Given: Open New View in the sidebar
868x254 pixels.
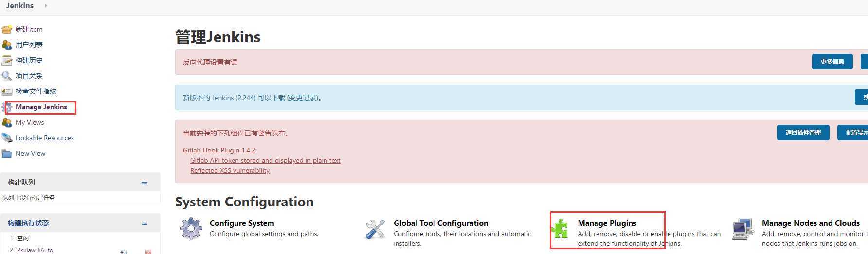Looking at the screenshot, I should tap(30, 153).
